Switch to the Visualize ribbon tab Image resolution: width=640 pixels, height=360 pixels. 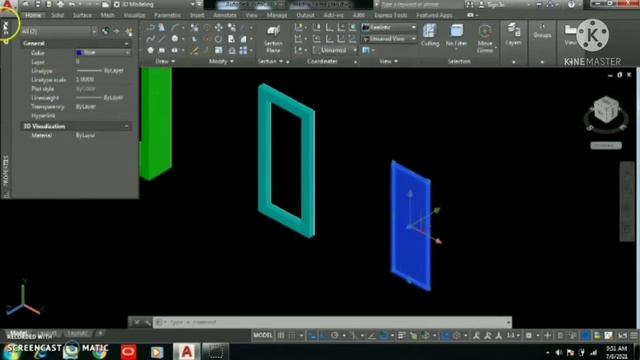click(x=134, y=15)
